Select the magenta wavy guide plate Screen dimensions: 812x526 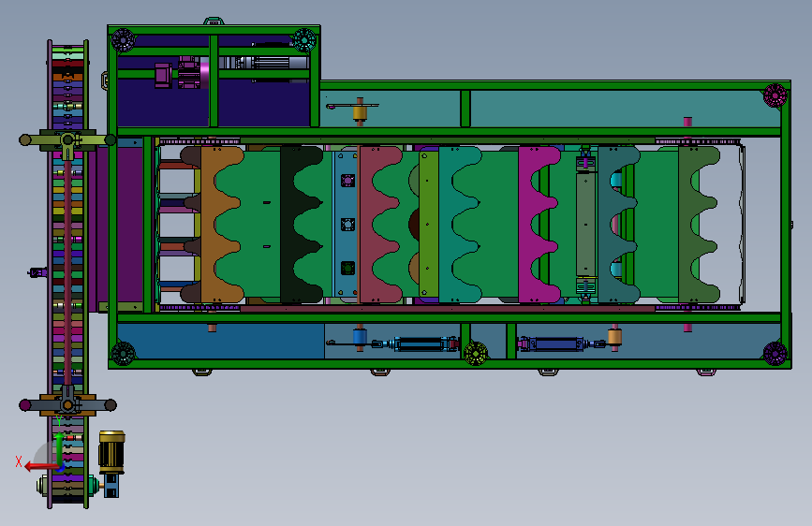point(538,225)
